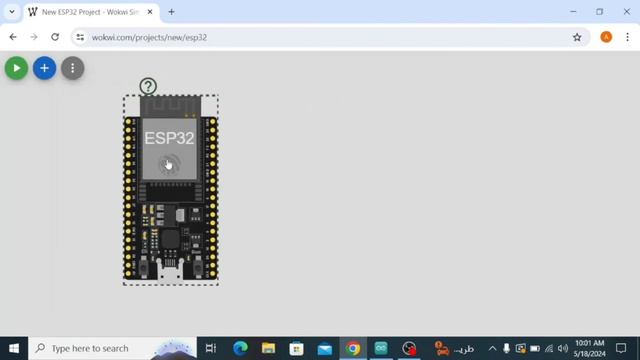
Task: Add a new part with the blue plus button
Action: (x=44, y=68)
